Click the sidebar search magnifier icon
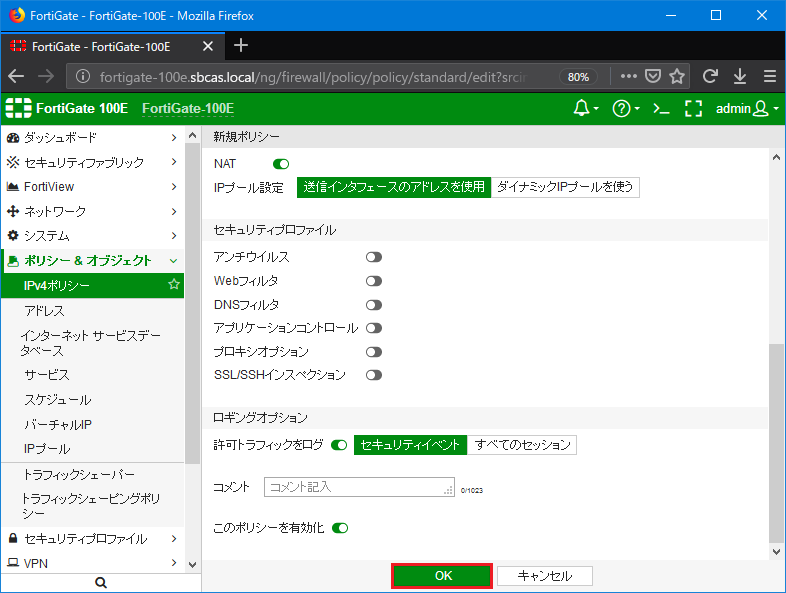786x593 pixels. click(x=101, y=582)
